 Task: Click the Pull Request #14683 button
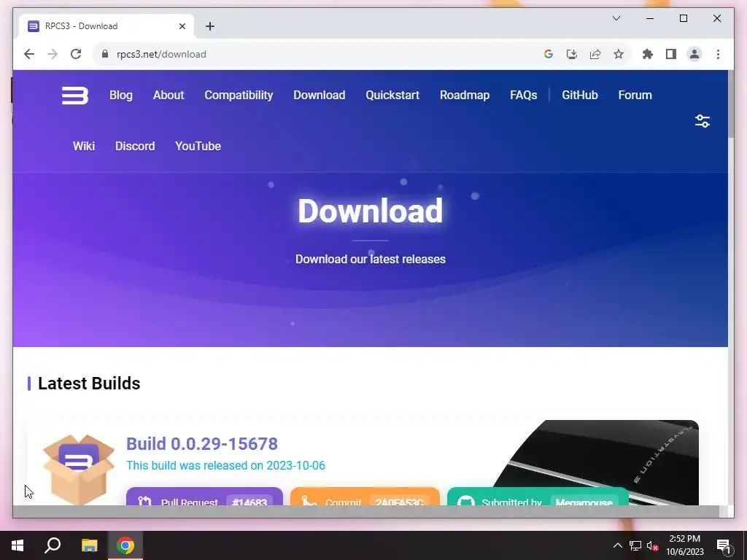[204, 497]
